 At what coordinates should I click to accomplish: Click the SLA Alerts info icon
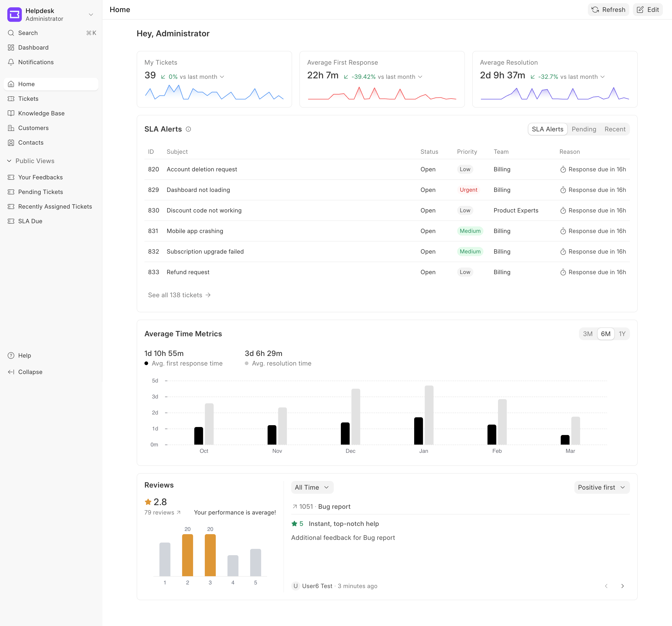188,129
